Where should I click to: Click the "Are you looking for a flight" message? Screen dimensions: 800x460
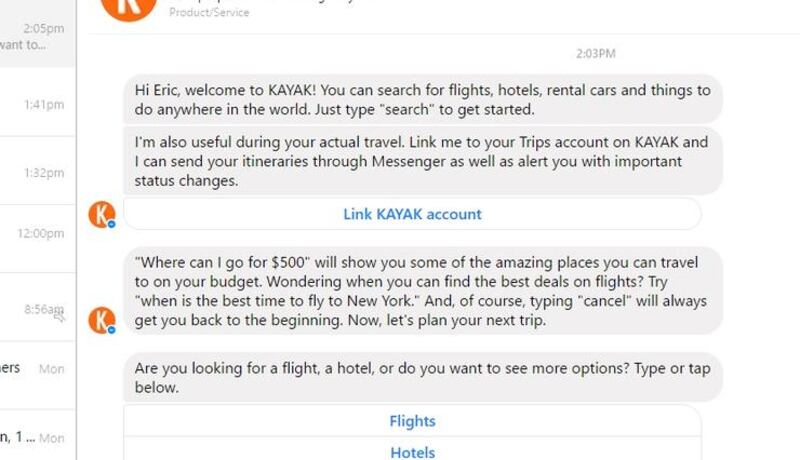click(x=422, y=377)
